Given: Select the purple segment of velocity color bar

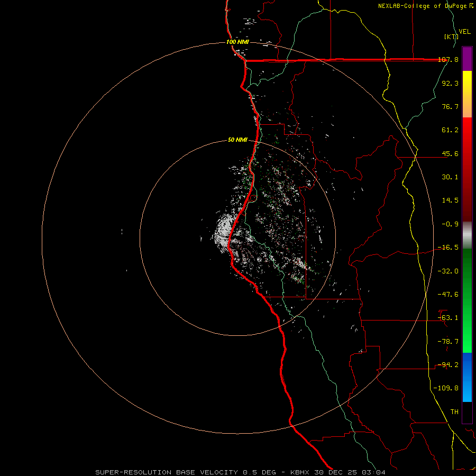Looking at the screenshot, I should tap(467, 58).
